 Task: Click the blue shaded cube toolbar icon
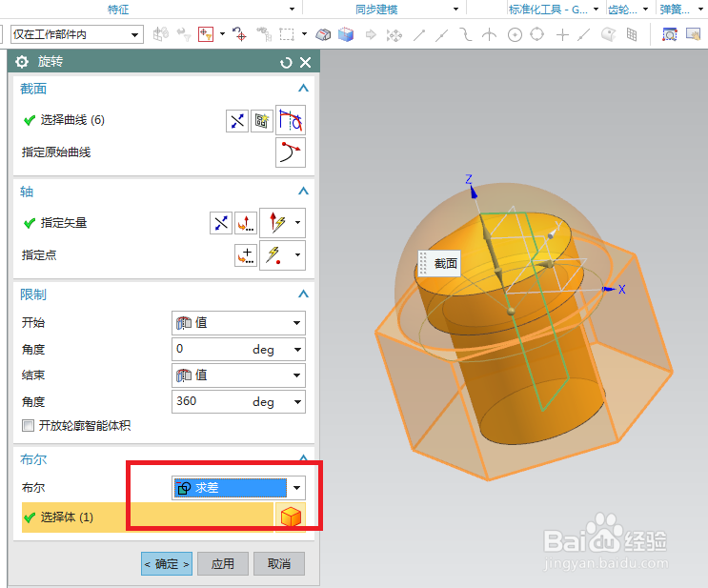tap(346, 34)
